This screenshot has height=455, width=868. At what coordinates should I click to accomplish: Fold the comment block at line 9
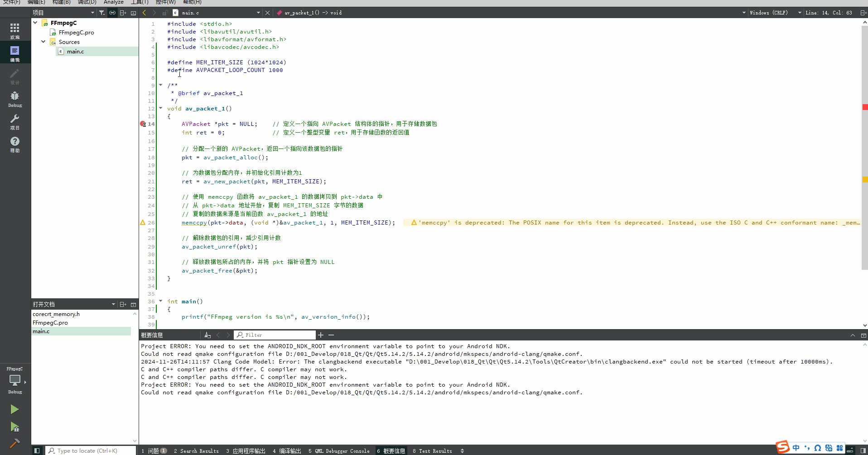(x=160, y=85)
